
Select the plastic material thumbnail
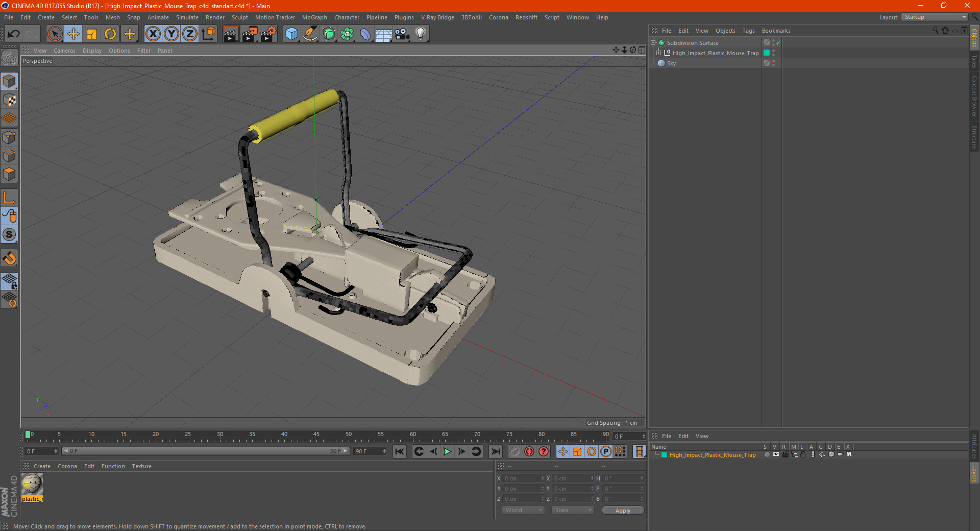32,484
